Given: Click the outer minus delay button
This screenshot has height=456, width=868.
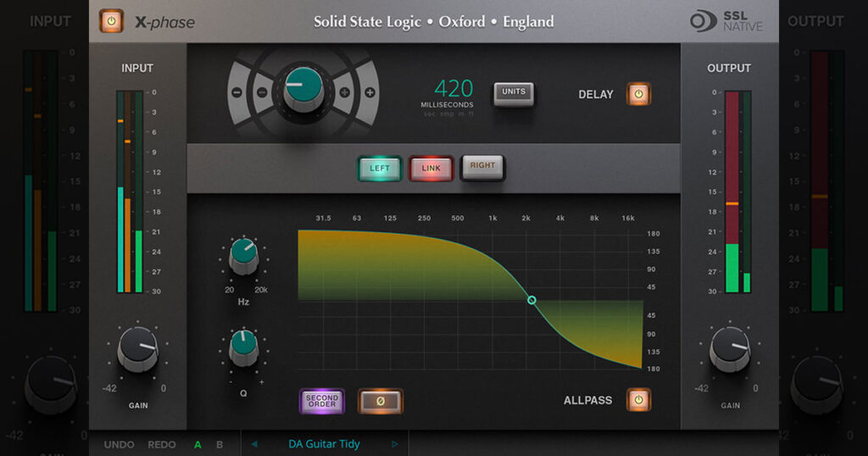Looking at the screenshot, I should [x=237, y=92].
